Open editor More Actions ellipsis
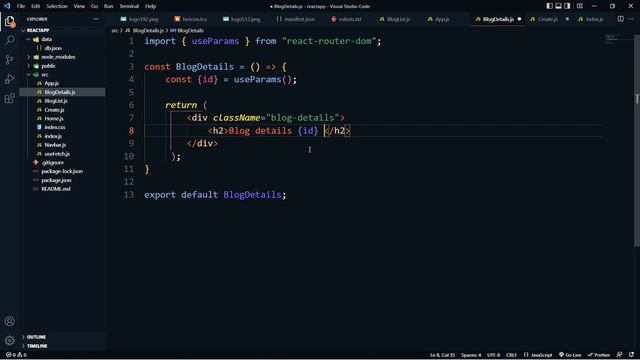This screenshot has height=360, width=640. point(631,19)
